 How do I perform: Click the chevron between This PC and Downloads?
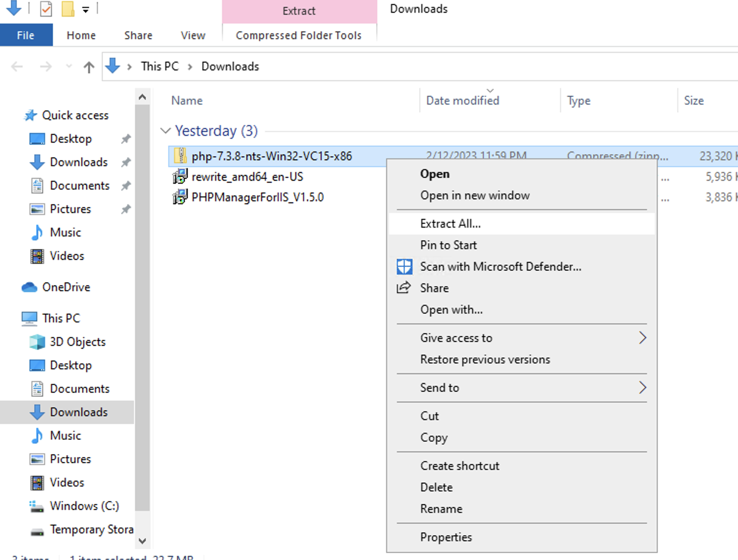tap(190, 67)
